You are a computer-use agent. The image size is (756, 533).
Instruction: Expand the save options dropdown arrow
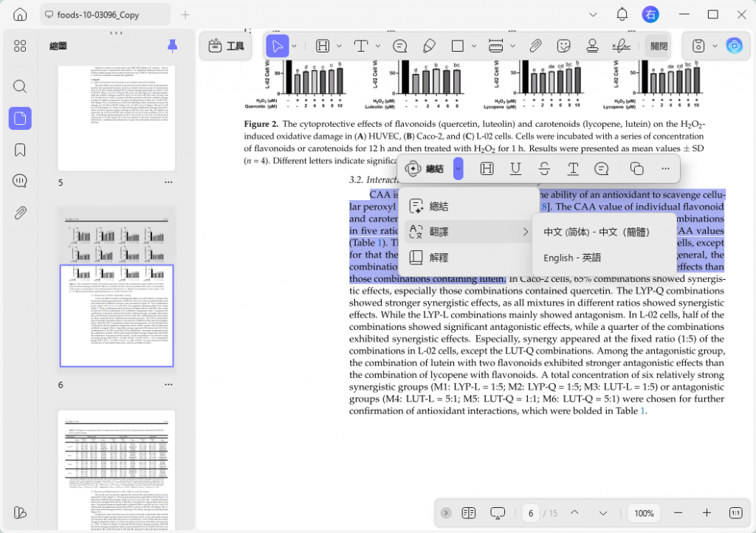click(x=715, y=47)
